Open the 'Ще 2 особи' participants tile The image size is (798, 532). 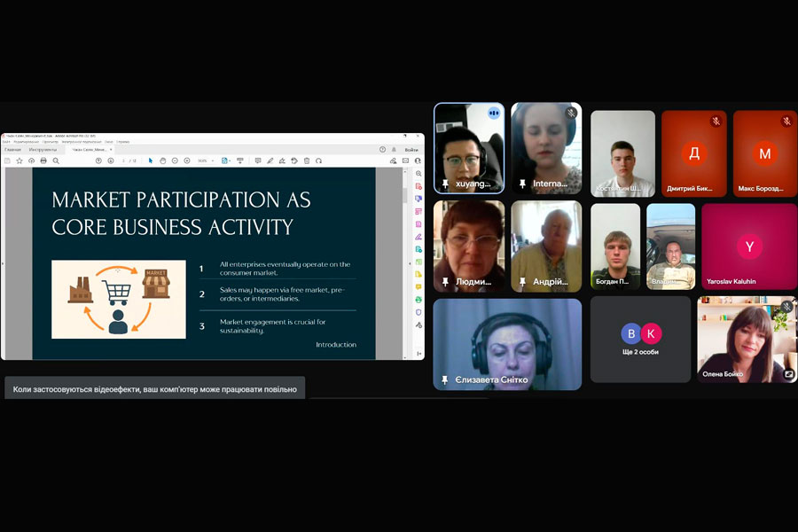[x=640, y=339]
